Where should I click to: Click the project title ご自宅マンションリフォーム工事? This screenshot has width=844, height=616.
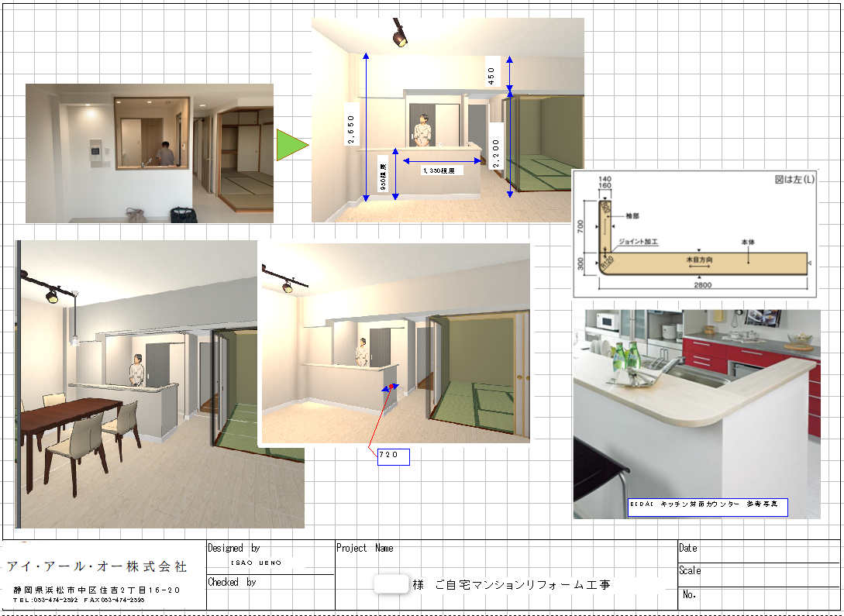click(x=522, y=585)
